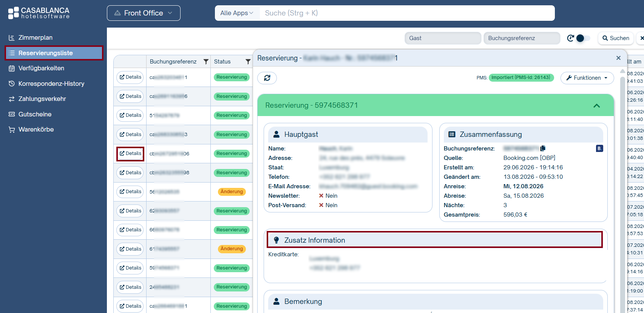Click the Änderung status in the row starting 56

point(232,192)
